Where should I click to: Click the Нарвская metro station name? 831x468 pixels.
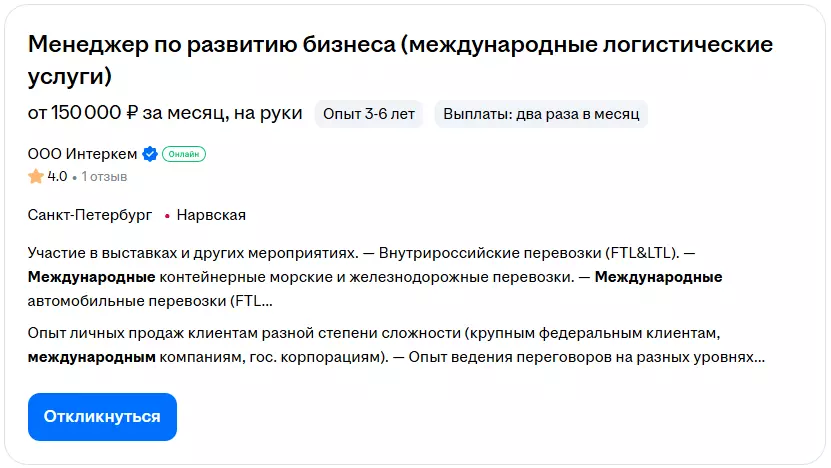211,215
